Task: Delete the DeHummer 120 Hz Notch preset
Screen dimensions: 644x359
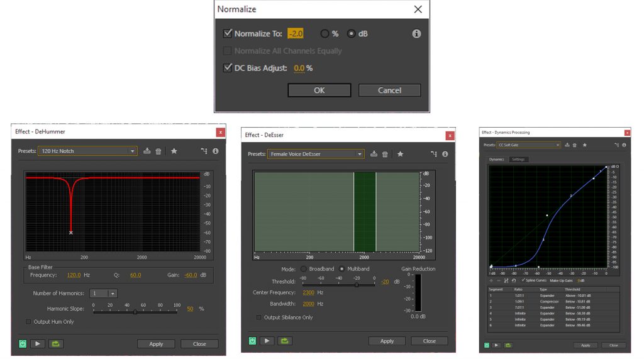Action: coord(158,151)
